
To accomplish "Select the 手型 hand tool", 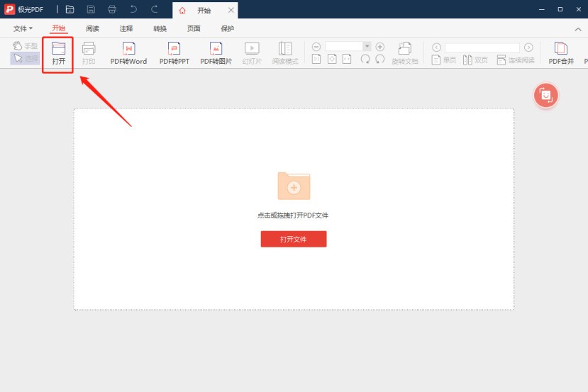I will pyautogui.click(x=26, y=46).
